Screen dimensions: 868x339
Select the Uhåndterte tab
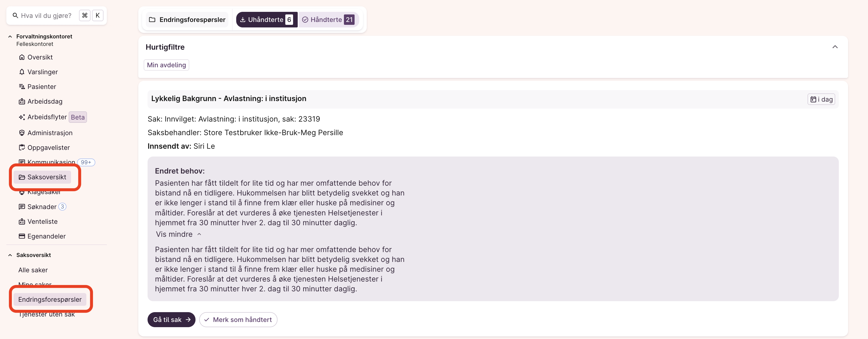click(x=266, y=20)
